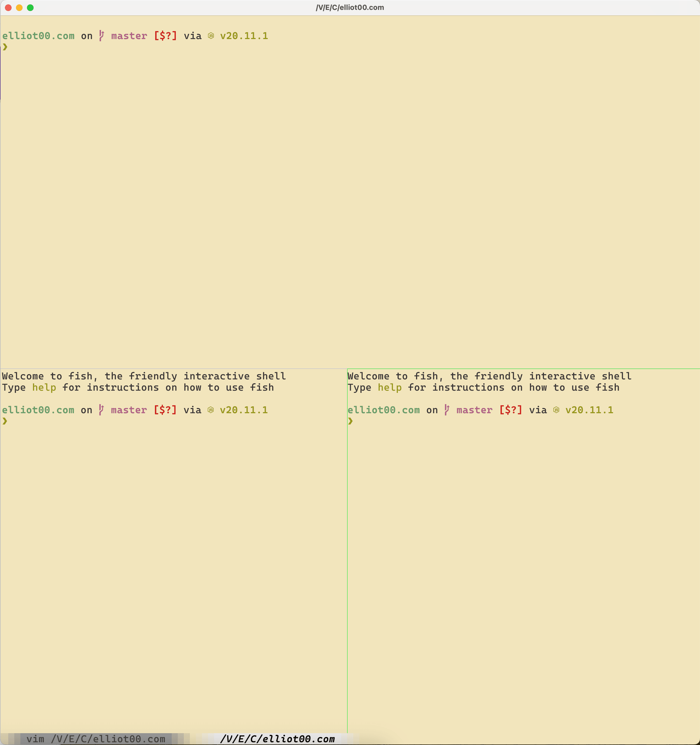Click the git branch icon in bottom-right pane
The image size is (700, 745).
click(447, 410)
